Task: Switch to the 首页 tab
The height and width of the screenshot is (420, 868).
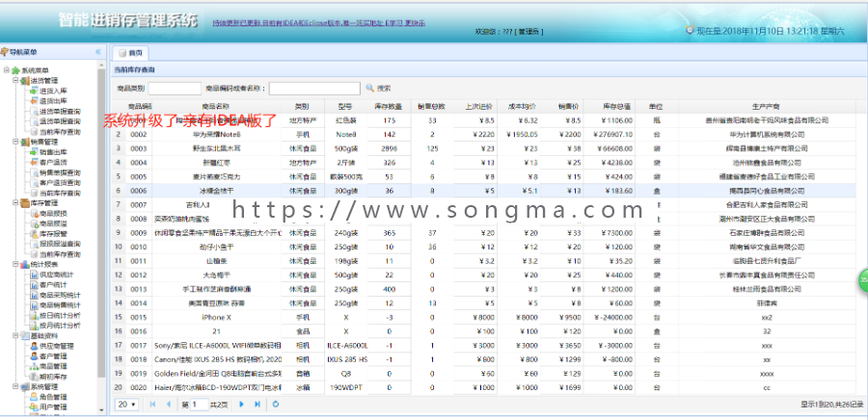Action: [130, 53]
